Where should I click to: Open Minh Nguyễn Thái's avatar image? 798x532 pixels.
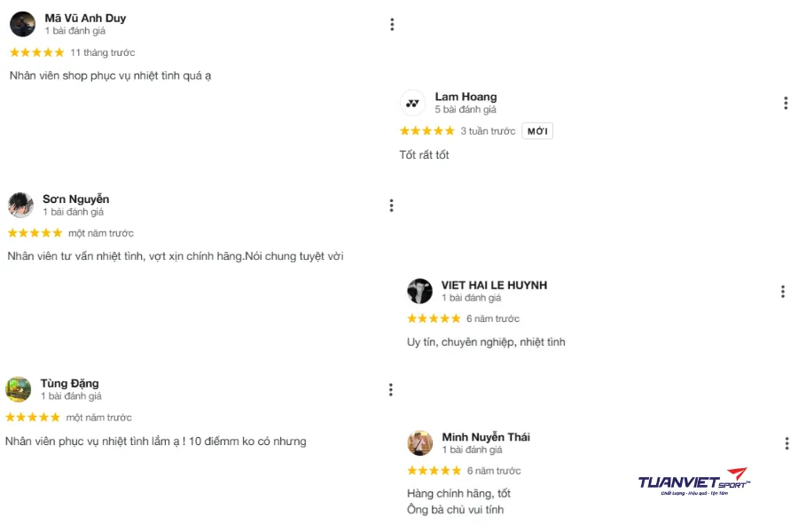419,443
